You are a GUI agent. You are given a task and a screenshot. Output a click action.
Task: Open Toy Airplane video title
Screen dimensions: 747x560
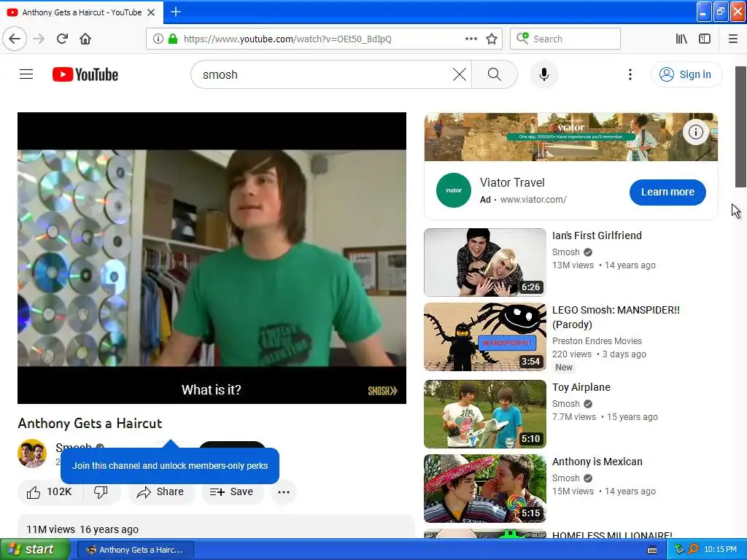pos(581,387)
